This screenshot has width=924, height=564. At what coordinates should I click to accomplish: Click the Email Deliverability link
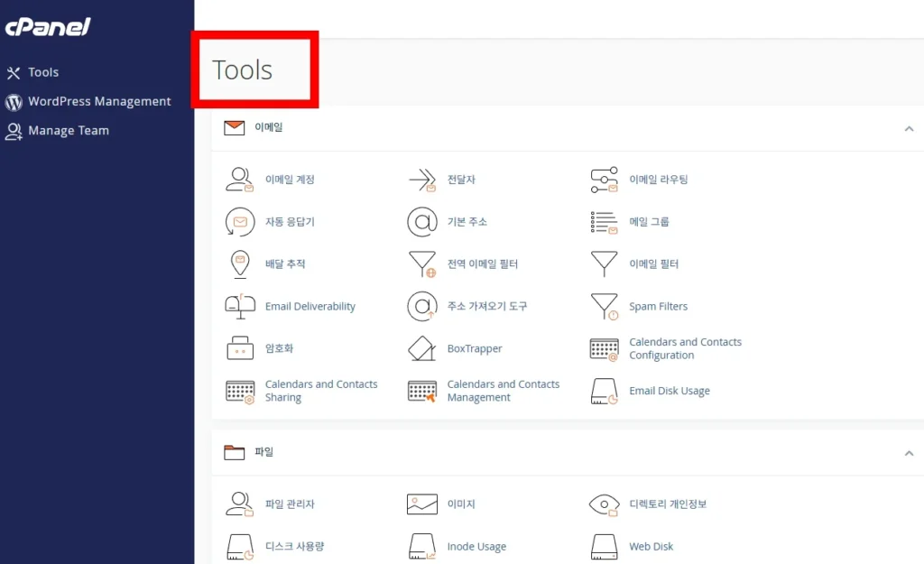pos(310,307)
